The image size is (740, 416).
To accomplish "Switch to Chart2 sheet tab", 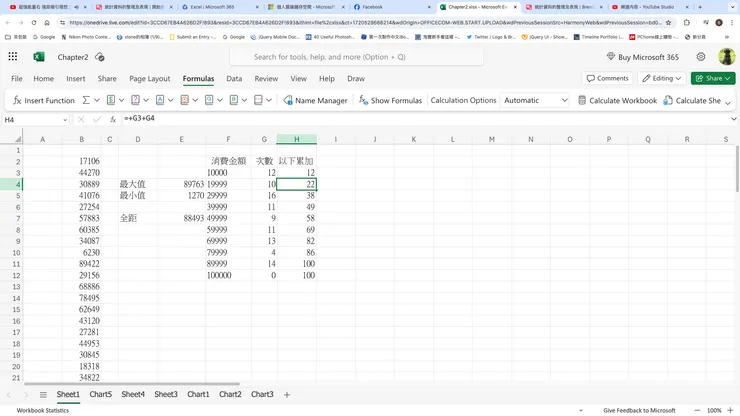I will [x=230, y=394].
